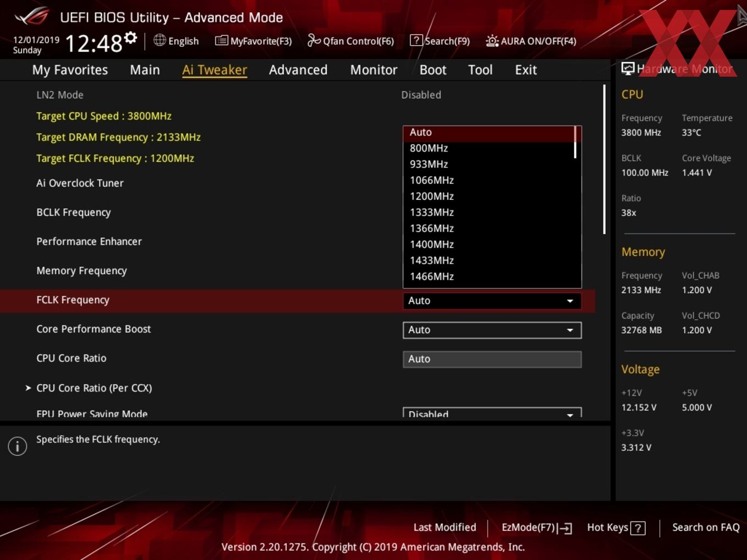The width and height of the screenshot is (747, 560).
Task: Go to the Monitor tab
Action: pyautogui.click(x=374, y=70)
